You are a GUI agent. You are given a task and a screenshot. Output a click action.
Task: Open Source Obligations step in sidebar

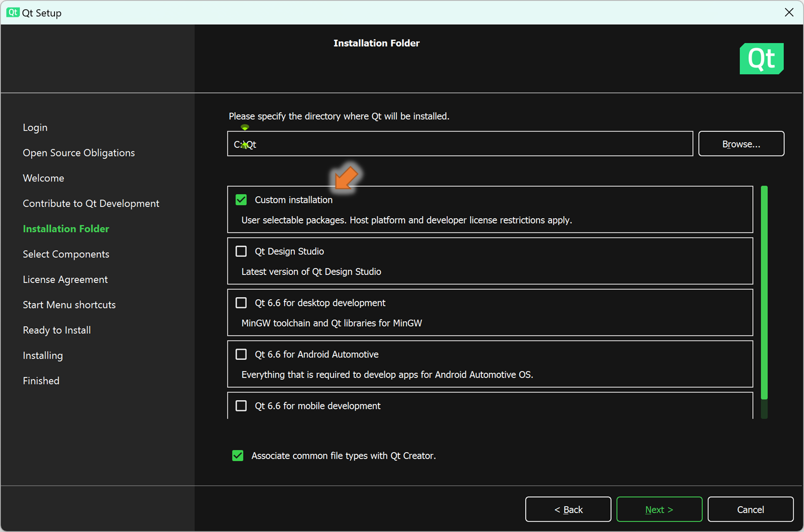click(x=79, y=153)
